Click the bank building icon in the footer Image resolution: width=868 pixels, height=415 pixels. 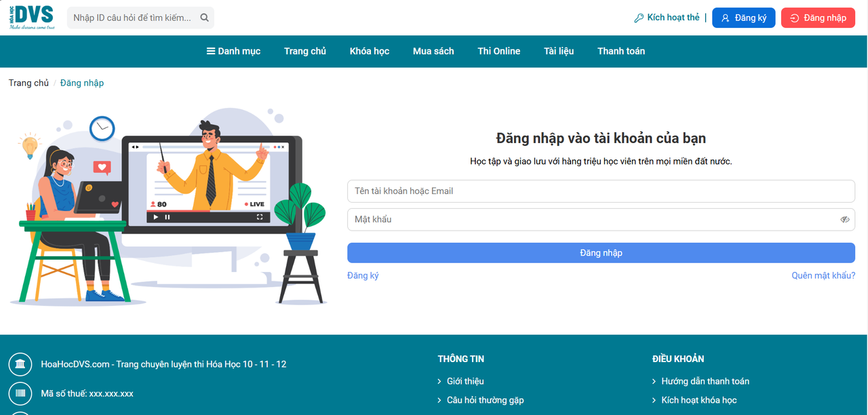pyautogui.click(x=20, y=364)
